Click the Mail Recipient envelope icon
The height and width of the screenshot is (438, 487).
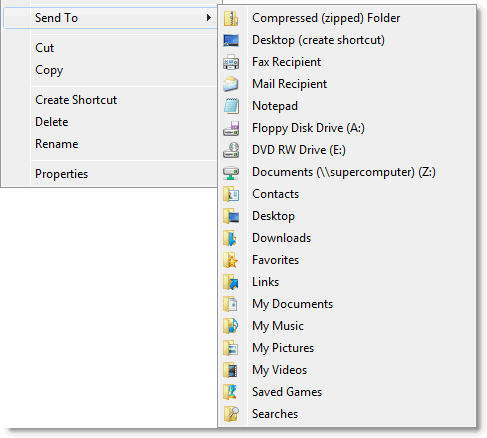tap(231, 84)
